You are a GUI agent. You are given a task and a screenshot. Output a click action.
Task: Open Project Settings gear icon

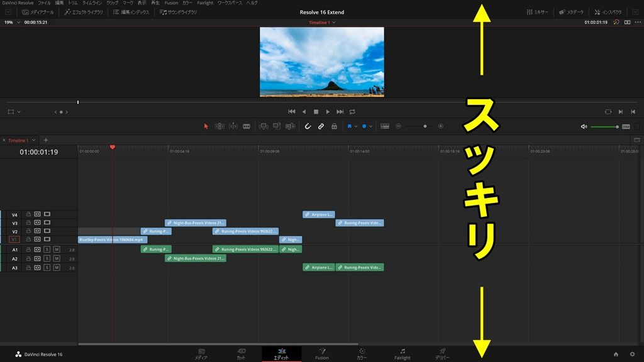pyautogui.click(x=632, y=354)
